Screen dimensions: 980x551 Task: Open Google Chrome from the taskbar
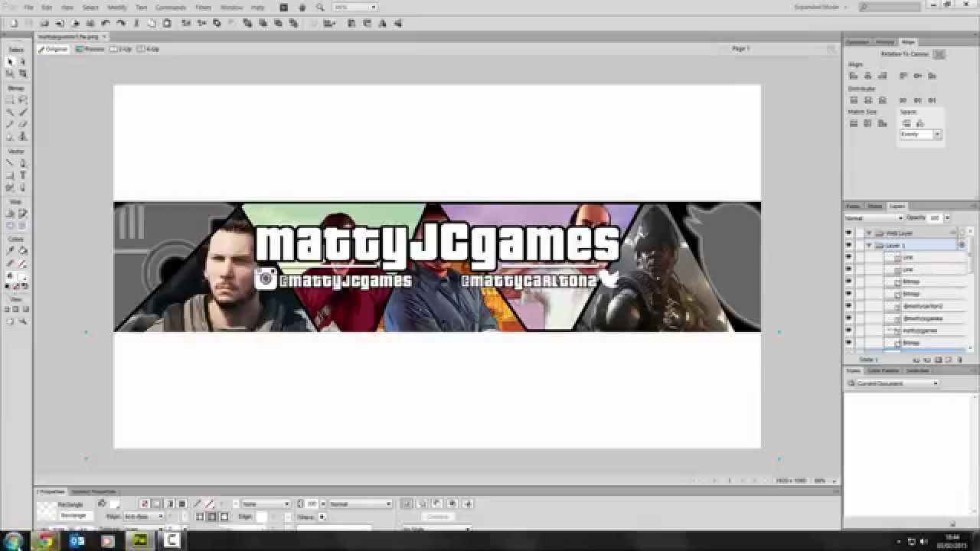pyautogui.click(x=45, y=541)
